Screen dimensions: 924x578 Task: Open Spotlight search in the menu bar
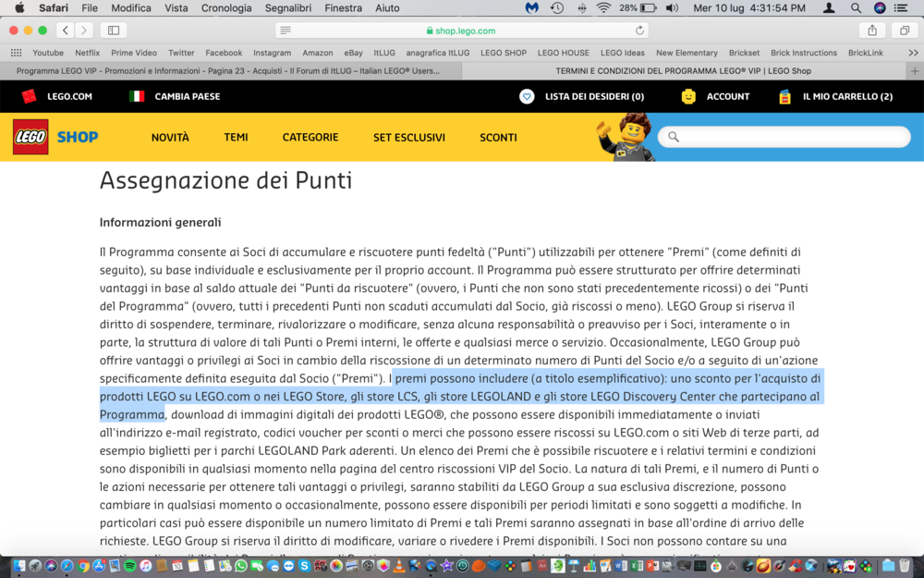coord(856,7)
